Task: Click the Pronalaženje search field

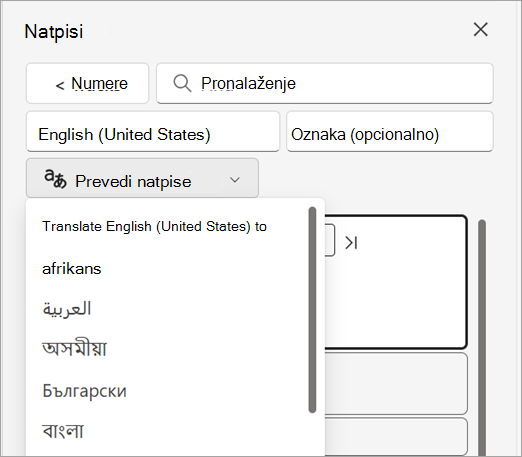Action: point(325,83)
